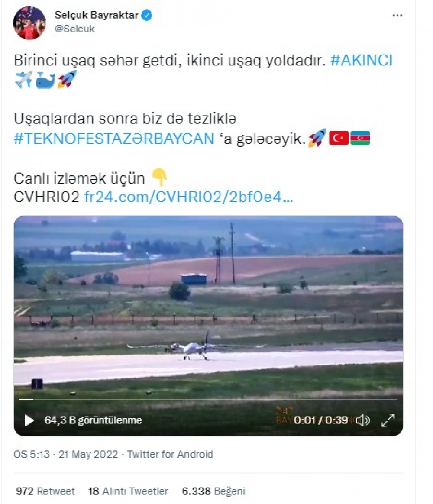This screenshot has height=504, width=433.
Task: Click the Turkish flag emoji
Action: 339,138
